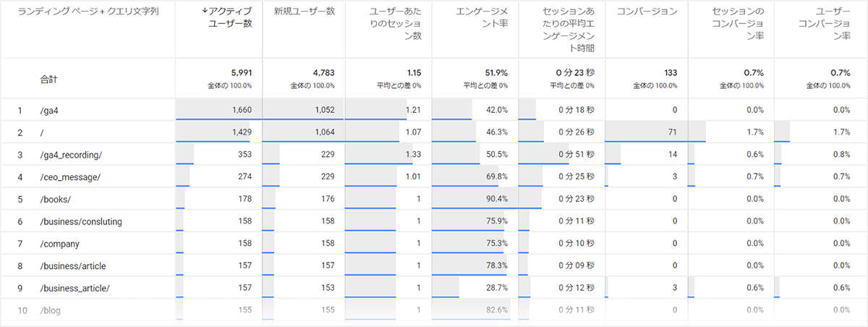Click the /blog row at the bottom
The height and width of the screenshot is (327, 868).
click(52, 310)
